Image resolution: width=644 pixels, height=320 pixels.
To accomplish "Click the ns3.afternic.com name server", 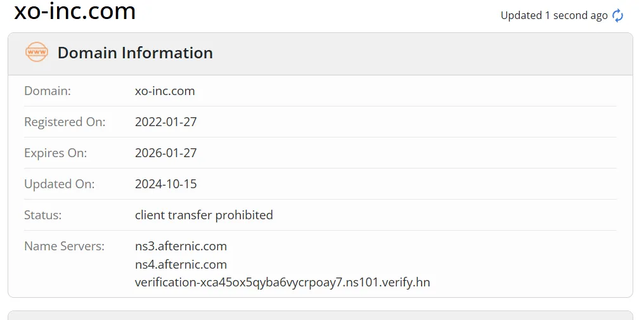I will (181, 246).
